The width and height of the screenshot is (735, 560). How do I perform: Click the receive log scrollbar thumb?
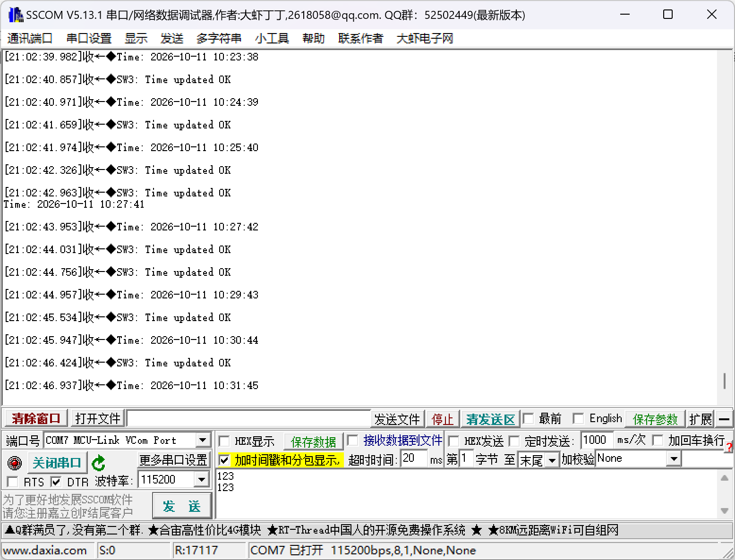click(x=725, y=381)
